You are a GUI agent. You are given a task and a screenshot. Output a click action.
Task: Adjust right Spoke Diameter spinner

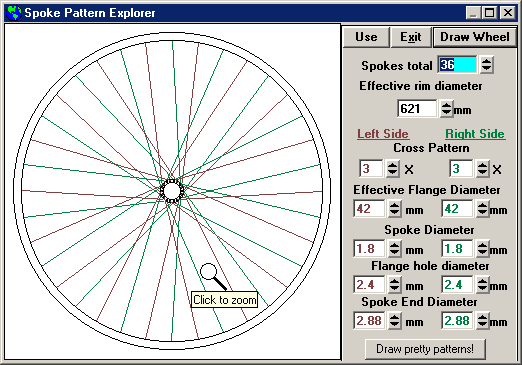482,249
